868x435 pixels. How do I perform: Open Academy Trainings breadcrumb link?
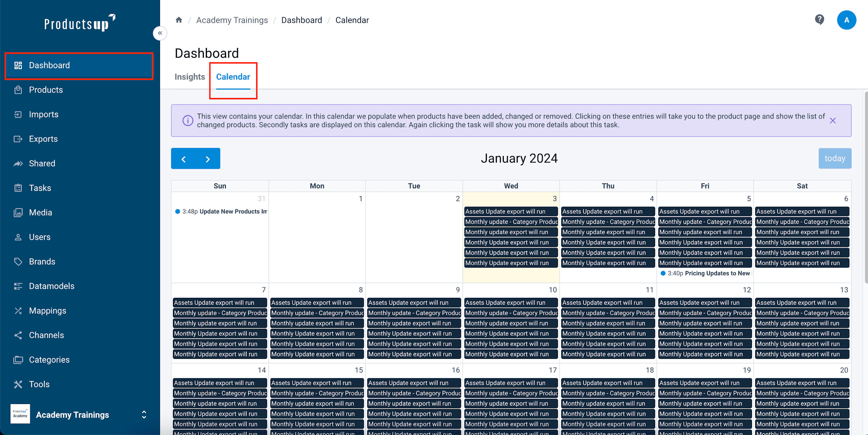pos(232,20)
